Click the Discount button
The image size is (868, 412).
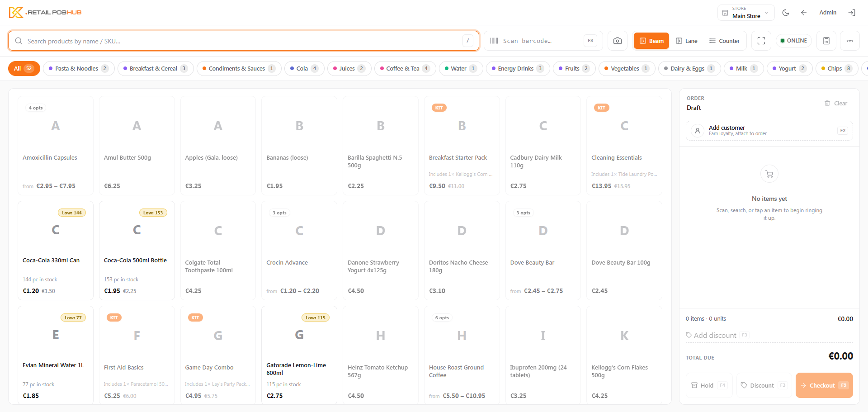764,385
